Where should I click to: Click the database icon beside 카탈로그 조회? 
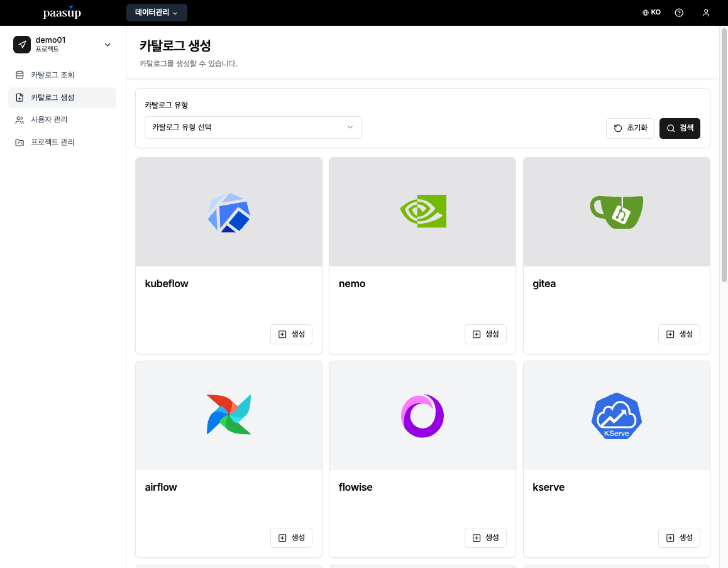(x=19, y=75)
